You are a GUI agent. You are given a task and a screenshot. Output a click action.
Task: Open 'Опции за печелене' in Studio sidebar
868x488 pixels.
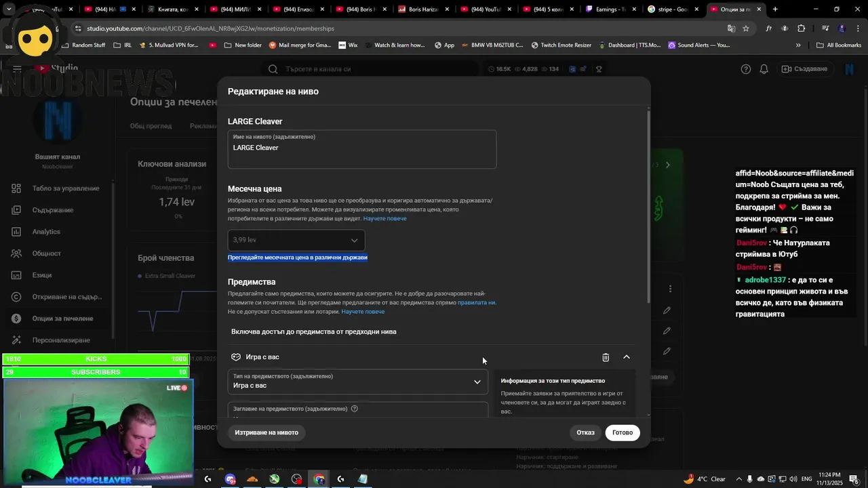(63, 319)
